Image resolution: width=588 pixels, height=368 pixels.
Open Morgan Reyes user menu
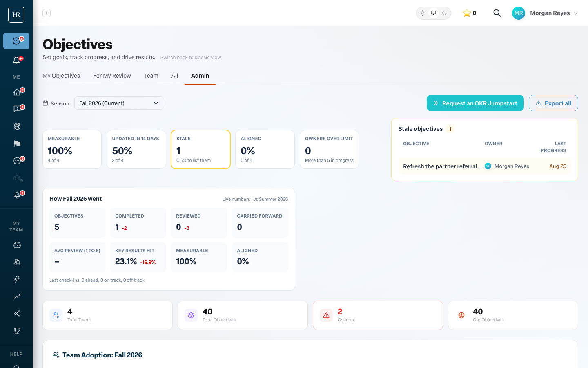(x=545, y=13)
